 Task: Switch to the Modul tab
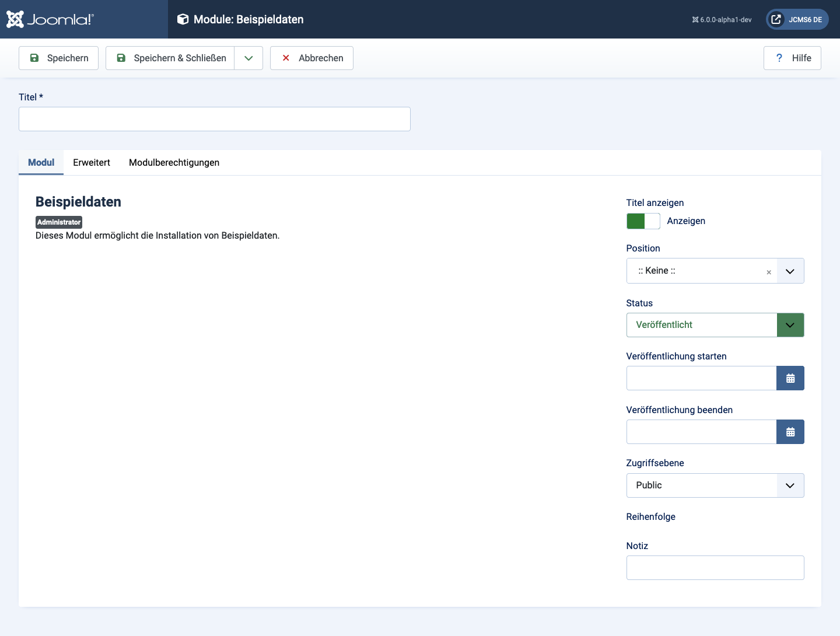41,162
